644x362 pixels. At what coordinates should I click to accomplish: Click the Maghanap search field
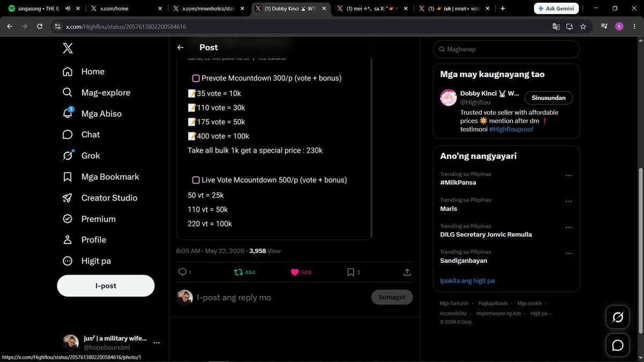click(506, 49)
